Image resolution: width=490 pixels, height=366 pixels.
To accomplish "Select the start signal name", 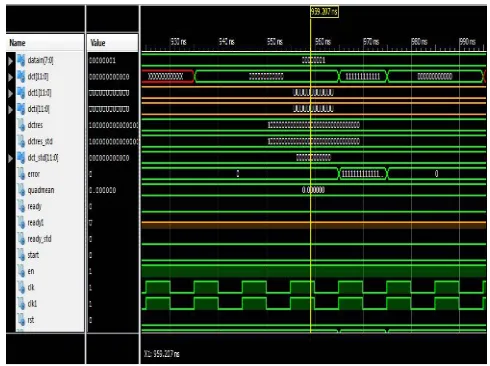I will (33, 255).
